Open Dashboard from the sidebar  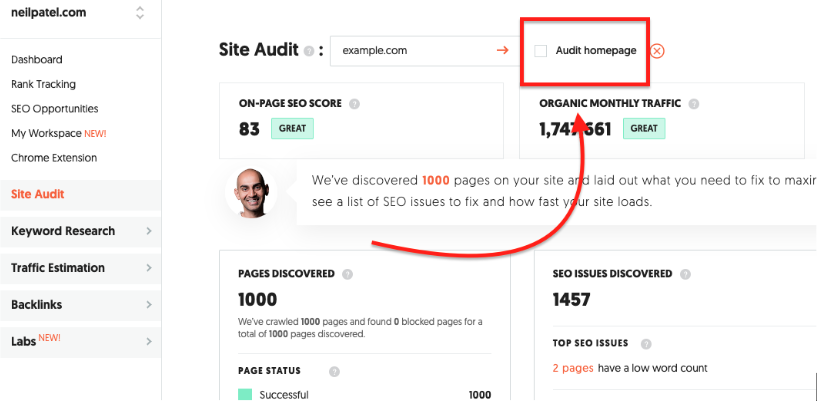pyautogui.click(x=37, y=60)
